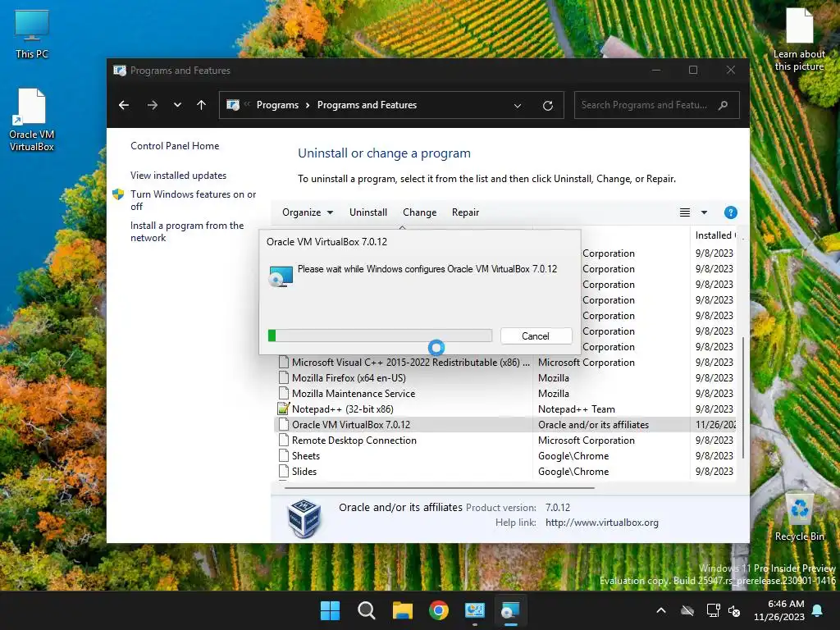Viewport: 840px width, 630px height.
Task: Expand the address bar history dropdown
Action: [518, 106]
